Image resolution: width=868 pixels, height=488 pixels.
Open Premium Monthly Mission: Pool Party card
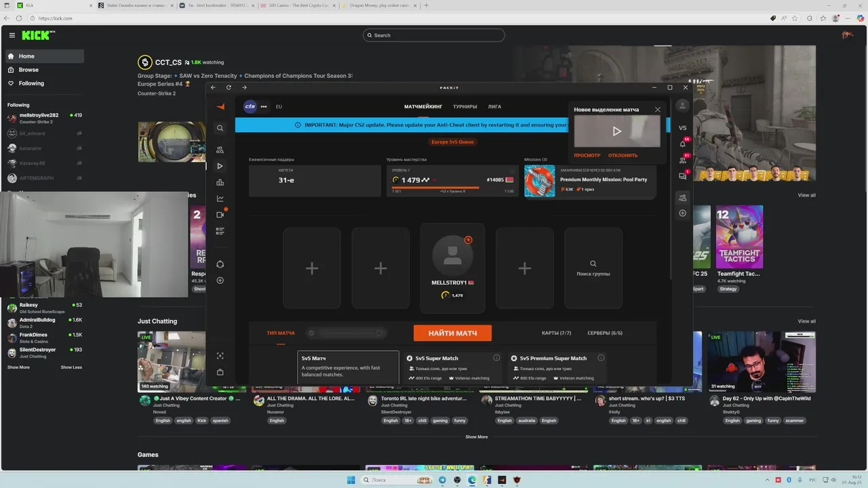(x=590, y=182)
